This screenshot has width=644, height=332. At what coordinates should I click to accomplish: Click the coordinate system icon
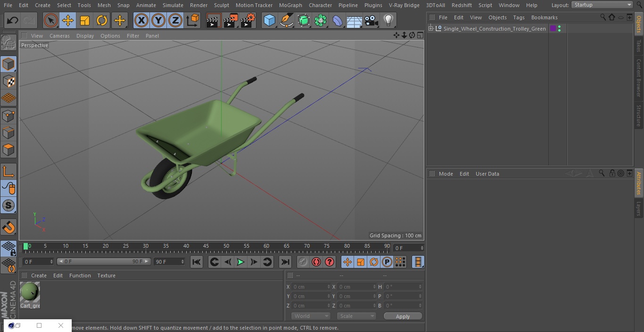[193, 20]
